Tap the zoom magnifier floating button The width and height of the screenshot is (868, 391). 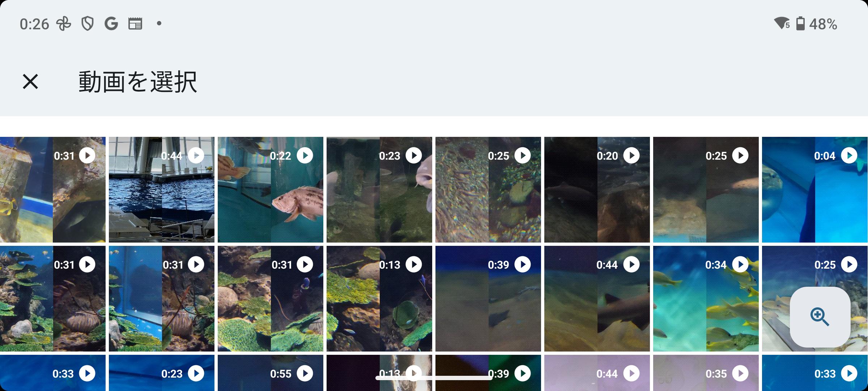tap(820, 317)
